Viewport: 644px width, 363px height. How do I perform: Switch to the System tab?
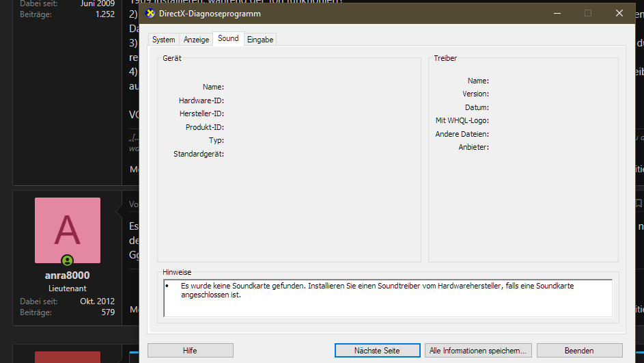point(163,40)
